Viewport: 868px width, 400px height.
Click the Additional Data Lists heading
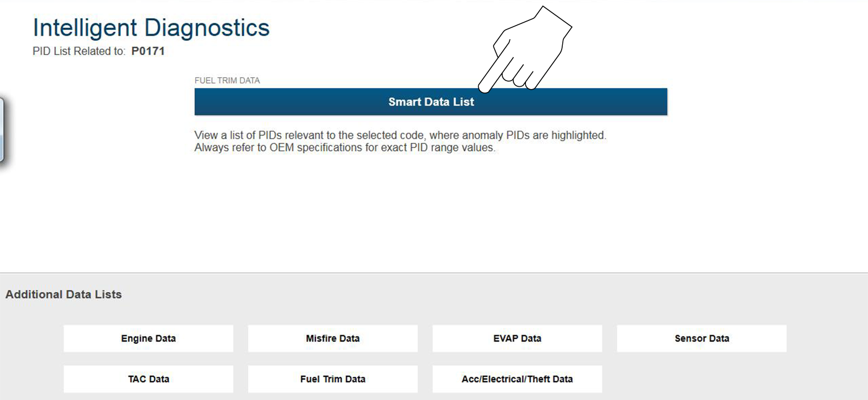64,294
